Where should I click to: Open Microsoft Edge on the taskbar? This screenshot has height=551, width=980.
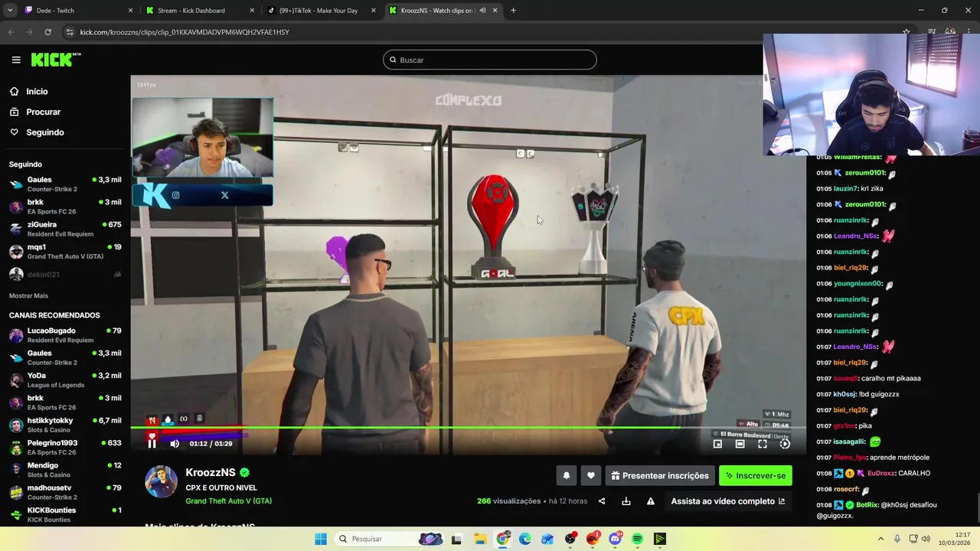[524, 539]
